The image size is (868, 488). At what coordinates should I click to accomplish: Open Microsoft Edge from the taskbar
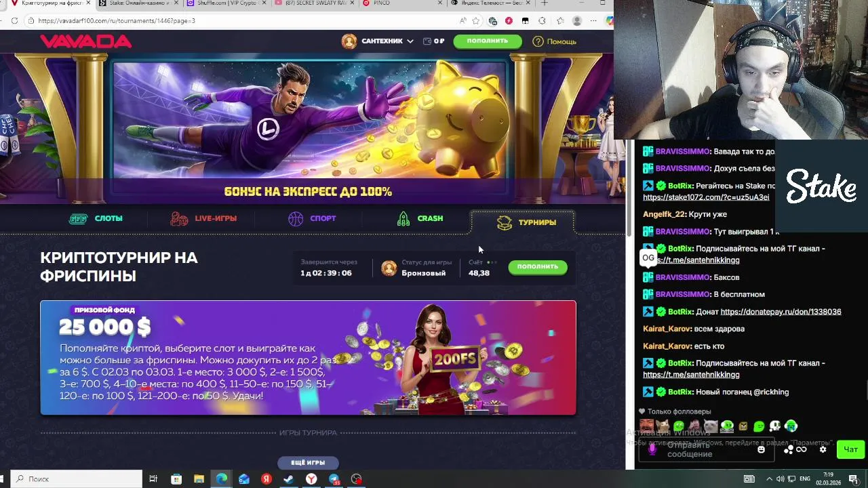pos(222,479)
